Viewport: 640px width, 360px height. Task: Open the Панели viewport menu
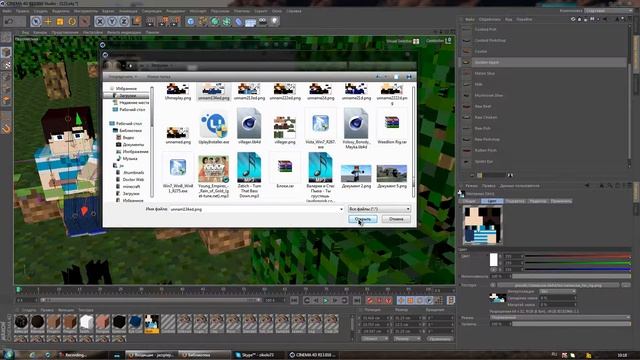click(x=152, y=32)
